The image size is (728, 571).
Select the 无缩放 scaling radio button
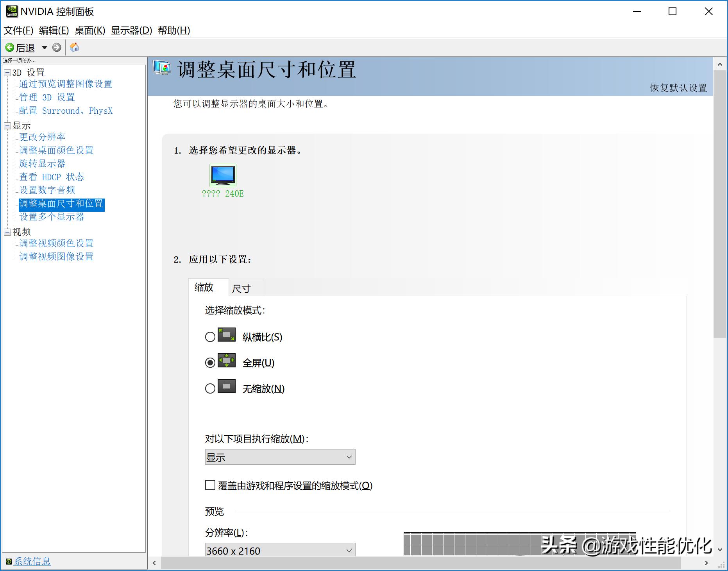point(210,388)
